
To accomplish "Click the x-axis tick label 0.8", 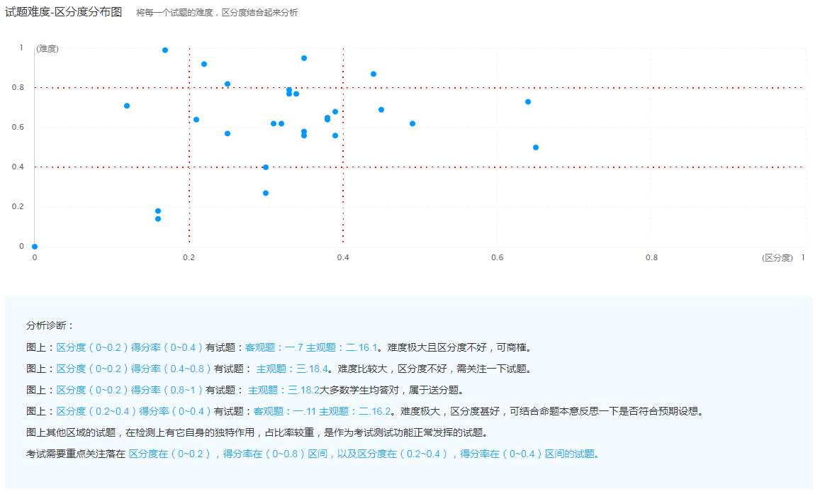I will pyautogui.click(x=651, y=258).
